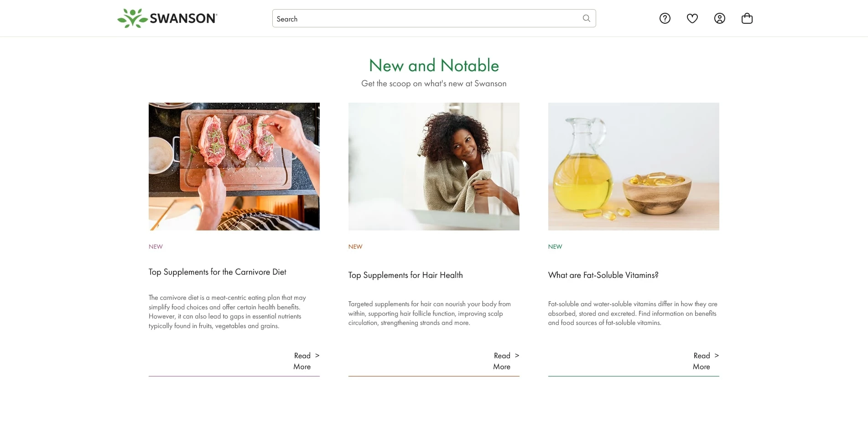Viewport: 868px width, 423px height.
Task: Open the help question mark icon
Action: [x=665, y=18]
